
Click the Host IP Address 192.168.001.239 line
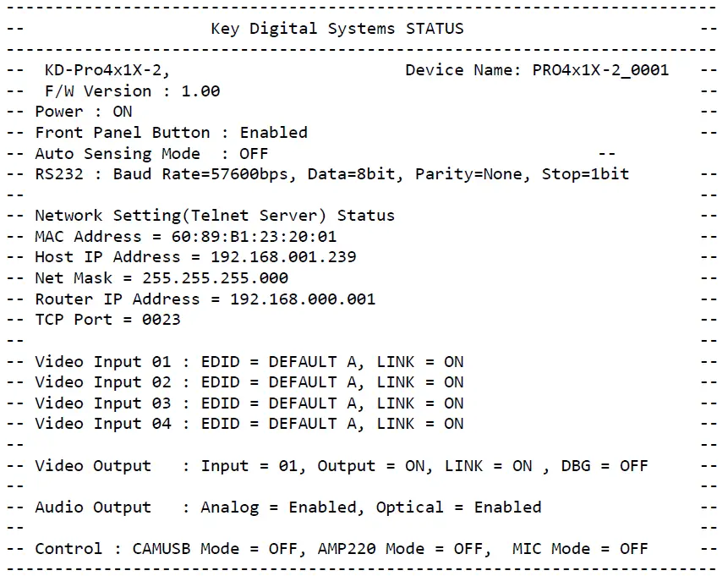[x=195, y=257]
